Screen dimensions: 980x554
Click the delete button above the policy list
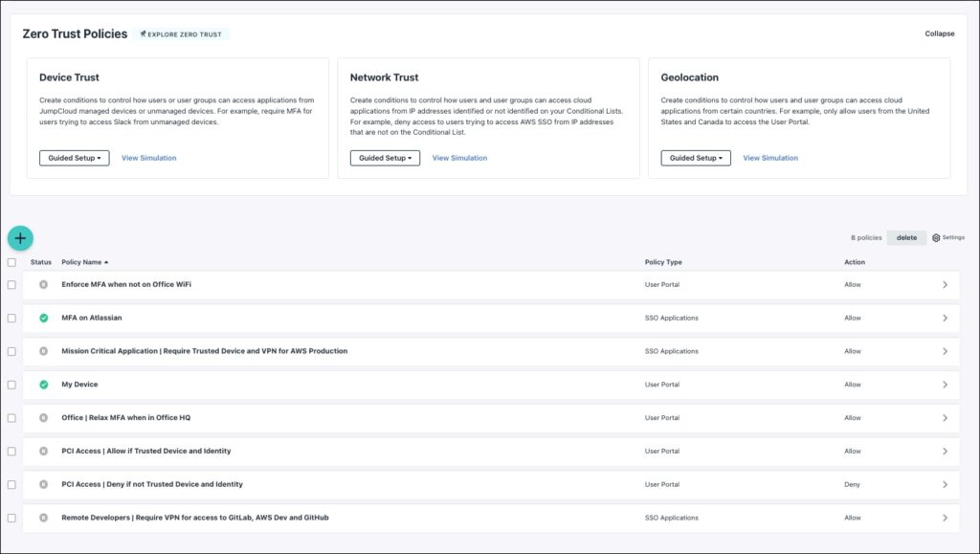click(906, 237)
